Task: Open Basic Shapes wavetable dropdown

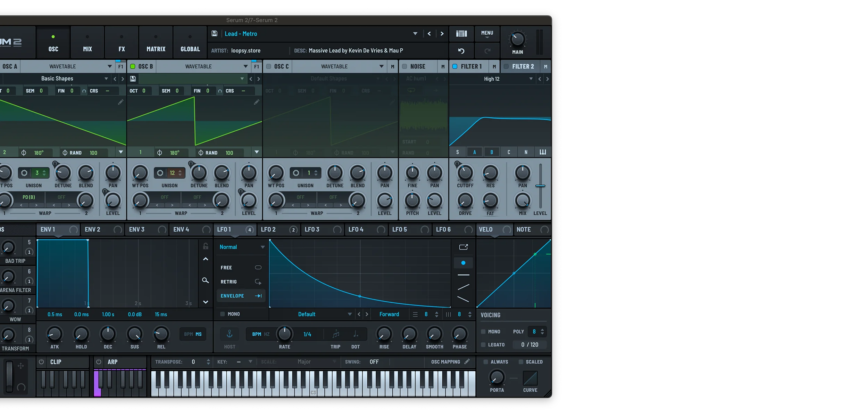Action: pyautogui.click(x=106, y=79)
